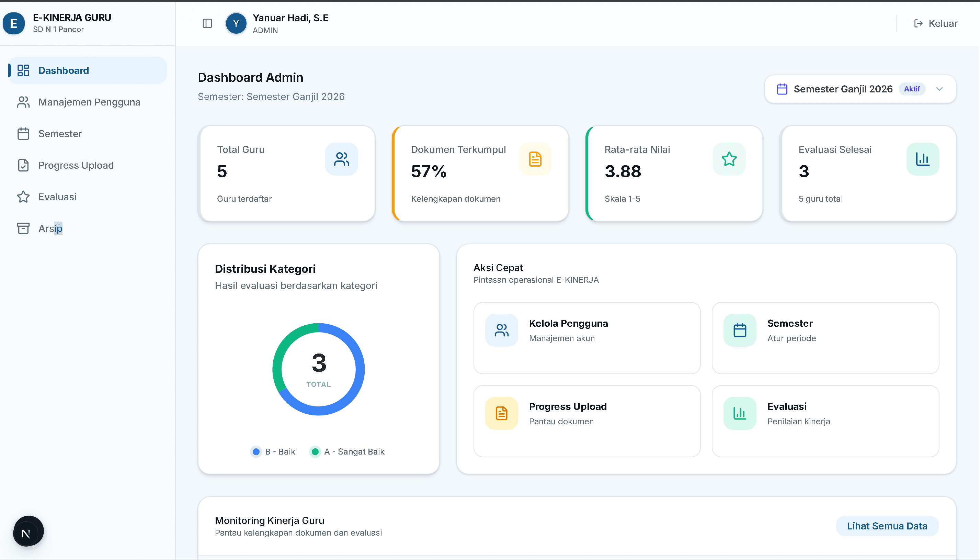Click the Rata-rata Nilai 3.88 value

pos(623,171)
